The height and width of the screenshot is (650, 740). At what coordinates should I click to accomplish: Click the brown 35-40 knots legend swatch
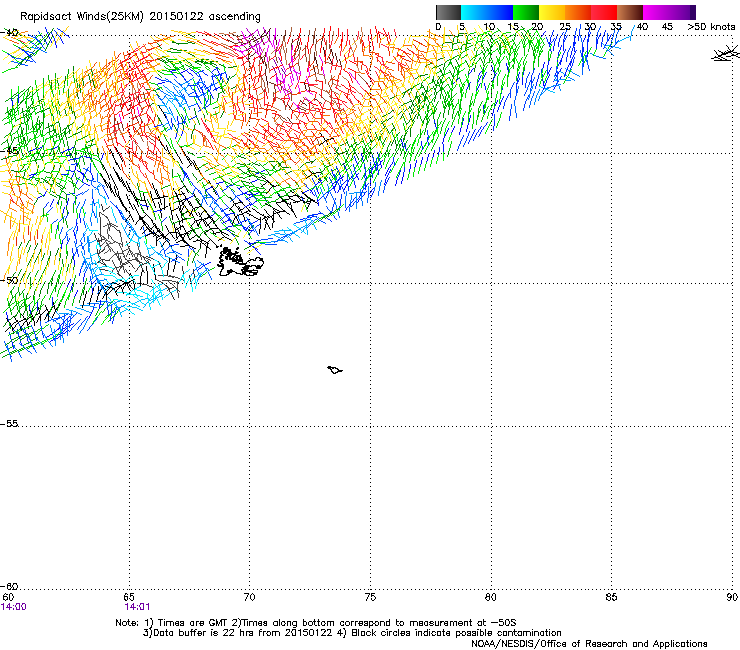pyautogui.click(x=630, y=12)
